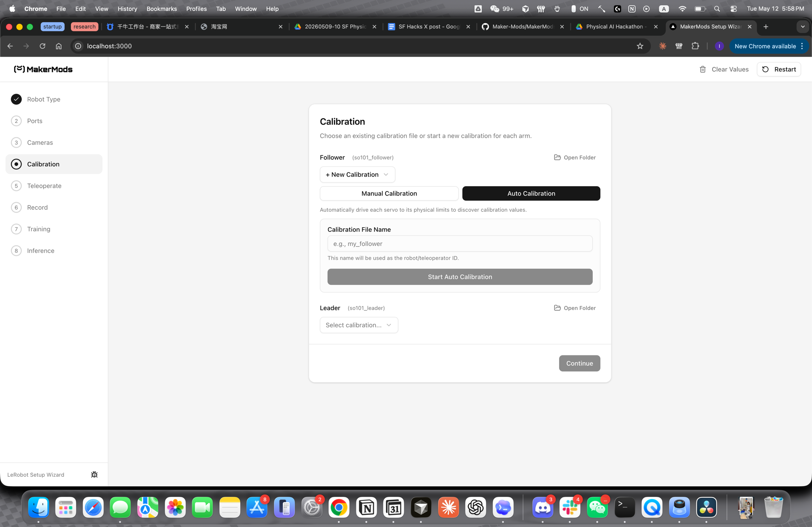Click the site info icon in address bar
Image resolution: width=812 pixels, height=527 pixels.
click(x=78, y=46)
